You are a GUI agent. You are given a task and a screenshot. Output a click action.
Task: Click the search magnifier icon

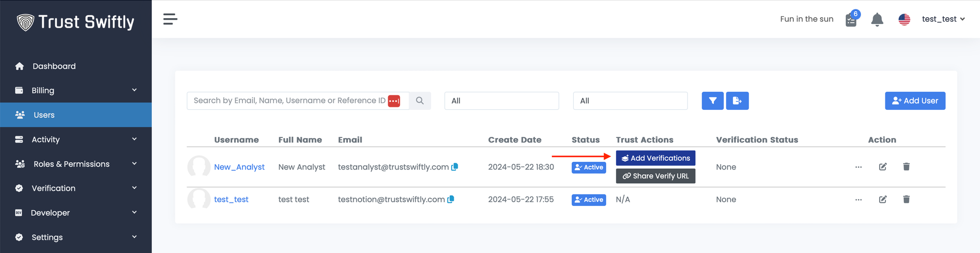420,101
